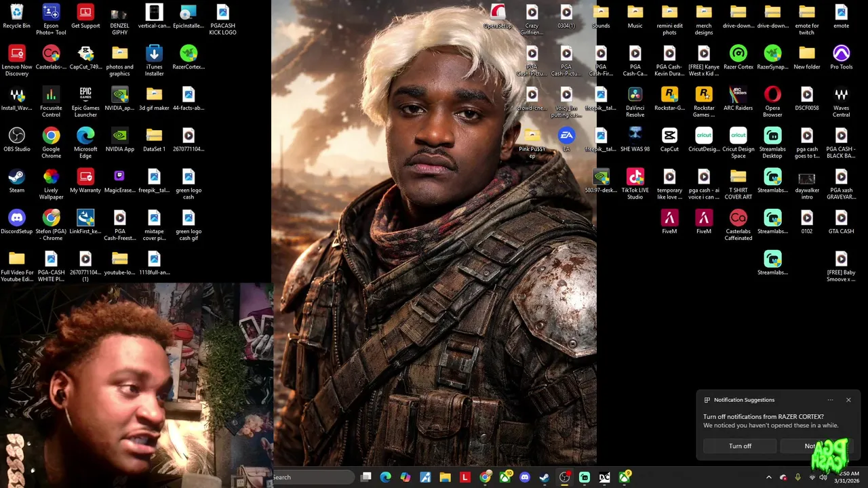Open File Explorer from taskbar
The height and width of the screenshot is (488, 868).
(445, 477)
